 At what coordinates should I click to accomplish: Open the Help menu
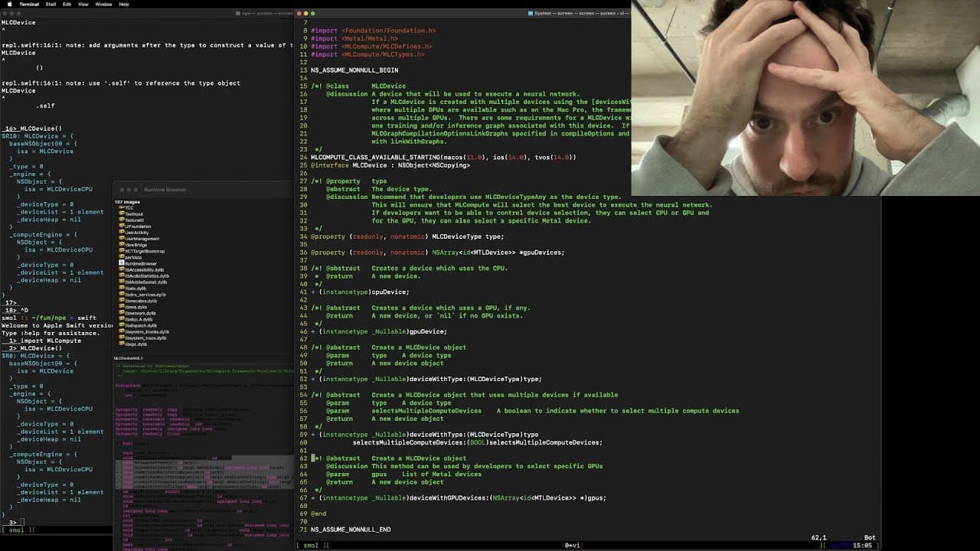point(124,4)
